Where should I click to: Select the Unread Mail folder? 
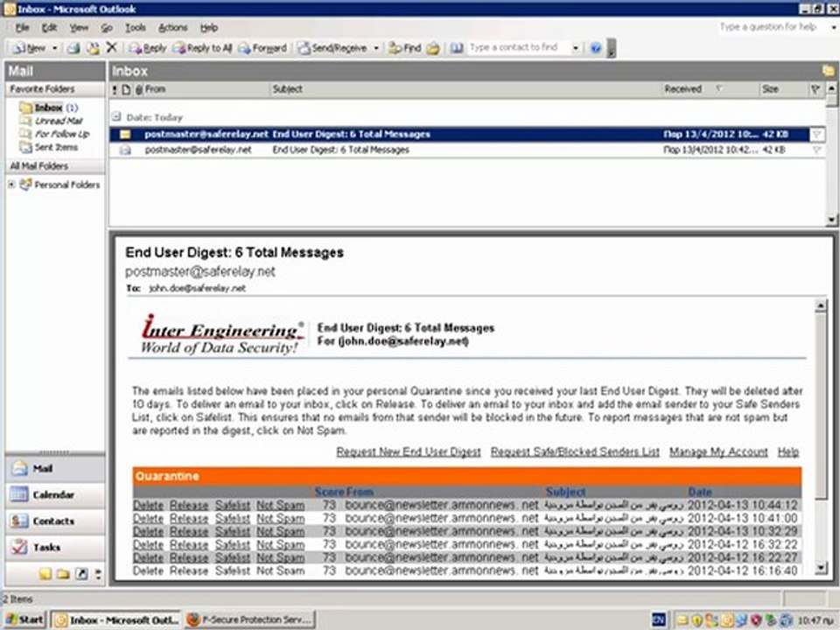(52, 121)
